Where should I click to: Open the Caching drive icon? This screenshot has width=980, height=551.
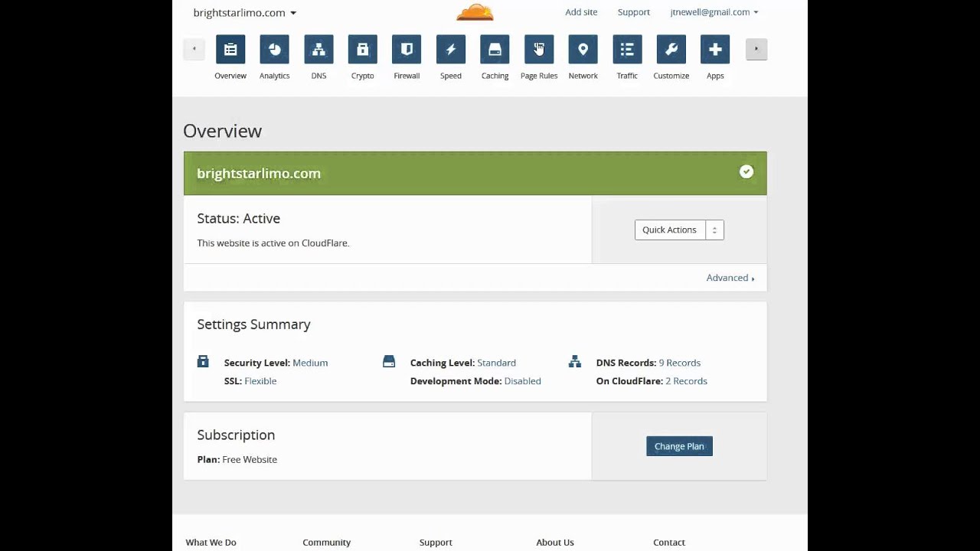[495, 49]
